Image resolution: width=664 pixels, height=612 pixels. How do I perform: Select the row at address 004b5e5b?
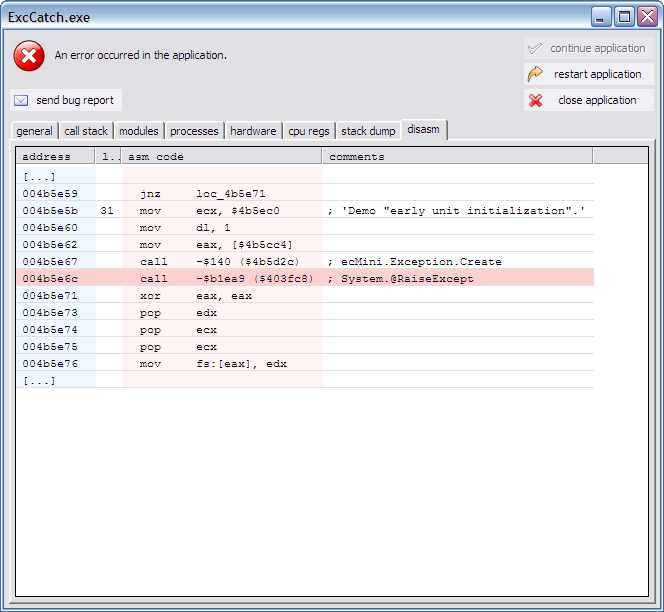(305, 211)
